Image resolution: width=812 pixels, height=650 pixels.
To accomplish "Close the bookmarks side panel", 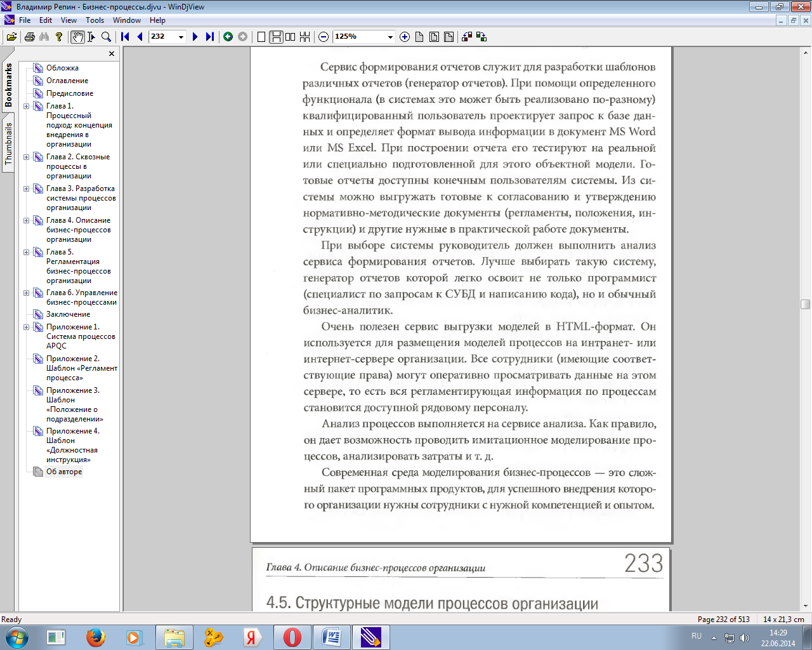I will click(112, 54).
